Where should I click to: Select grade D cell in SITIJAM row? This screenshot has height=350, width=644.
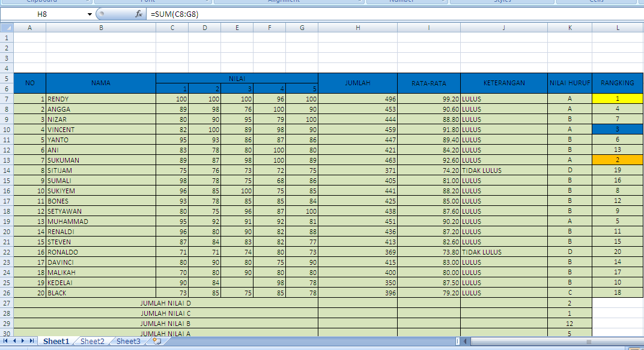coord(570,170)
